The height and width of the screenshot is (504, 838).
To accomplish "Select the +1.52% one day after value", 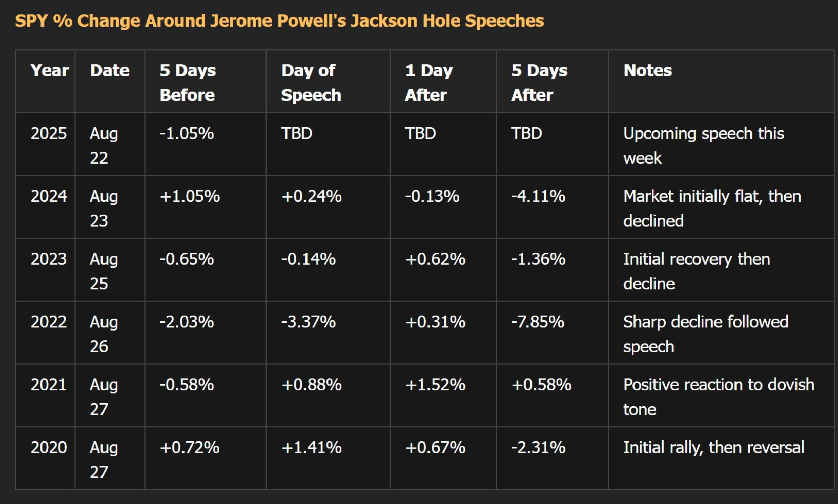I will (x=435, y=385).
